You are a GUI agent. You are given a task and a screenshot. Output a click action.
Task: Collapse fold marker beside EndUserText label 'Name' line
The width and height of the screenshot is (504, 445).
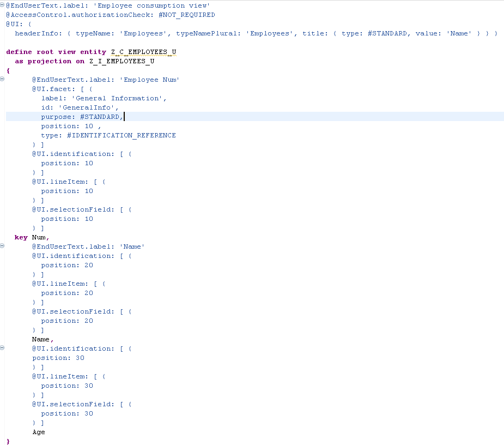[2, 246]
